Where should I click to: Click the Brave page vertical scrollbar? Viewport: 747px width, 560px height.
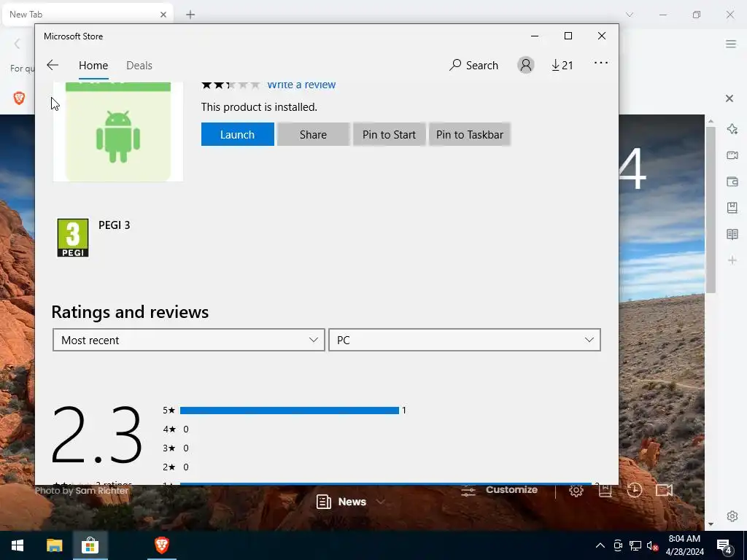coord(711,209)
